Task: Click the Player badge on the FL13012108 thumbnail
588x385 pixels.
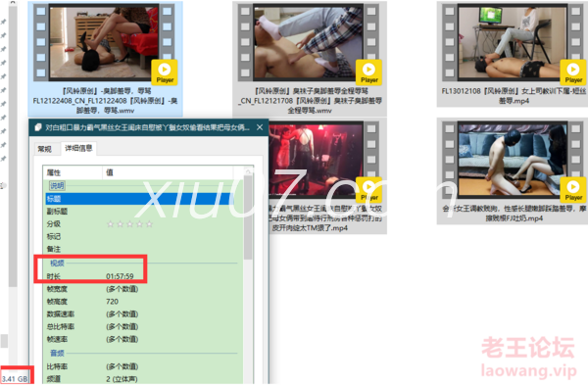Action: (573, 72)
